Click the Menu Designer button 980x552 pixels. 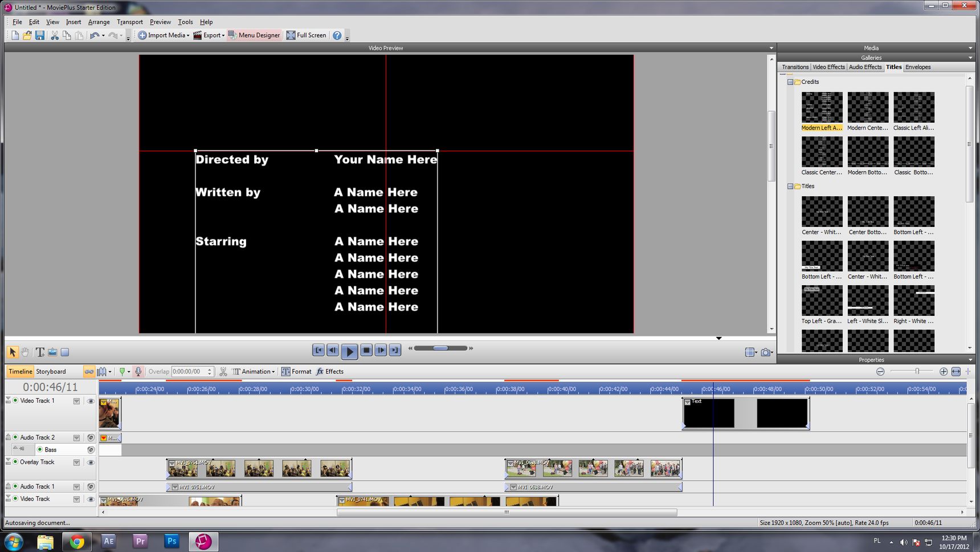[254, 35]
